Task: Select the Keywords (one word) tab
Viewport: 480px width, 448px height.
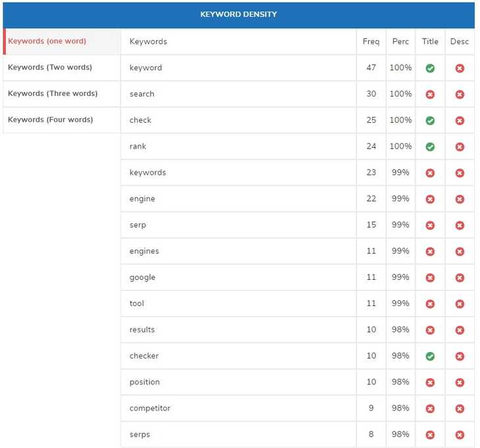Action: click(62, 41)
